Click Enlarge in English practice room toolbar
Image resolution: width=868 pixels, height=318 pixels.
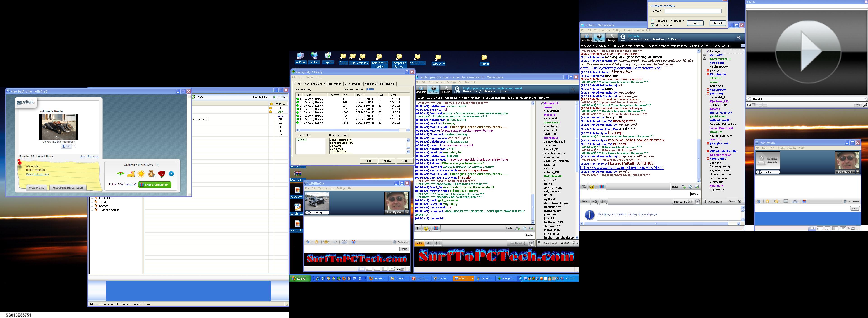(446, 90)
